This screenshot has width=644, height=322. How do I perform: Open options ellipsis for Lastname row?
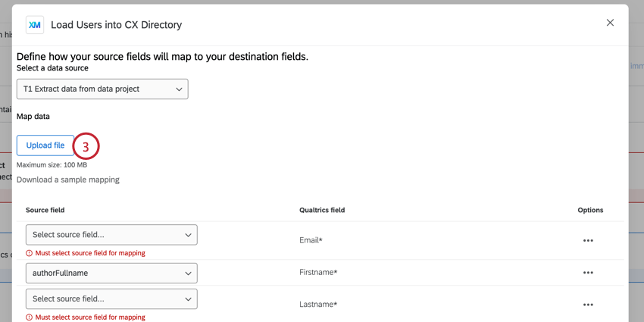[x=588, y=305]
